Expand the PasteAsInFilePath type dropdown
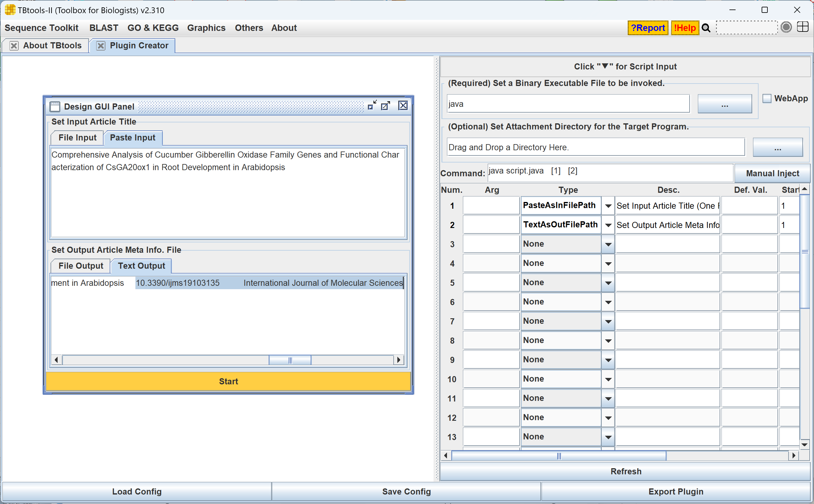Screen dimensions: 814x504 tap(608, 206)
